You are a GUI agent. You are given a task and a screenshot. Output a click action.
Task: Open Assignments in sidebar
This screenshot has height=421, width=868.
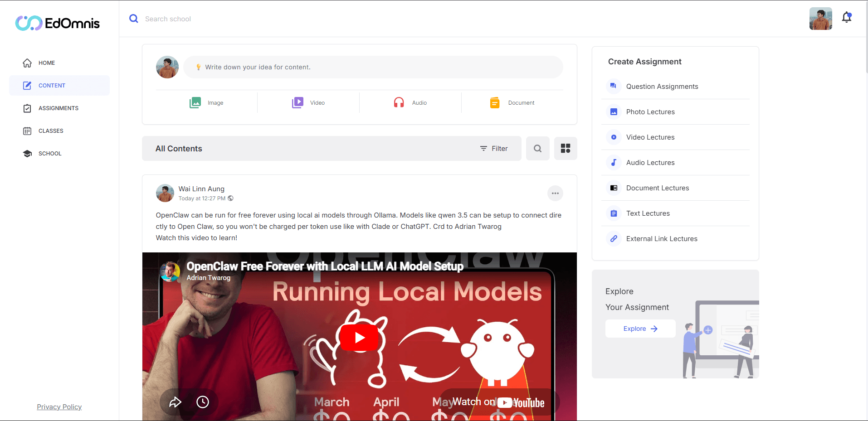click(59, 108)
